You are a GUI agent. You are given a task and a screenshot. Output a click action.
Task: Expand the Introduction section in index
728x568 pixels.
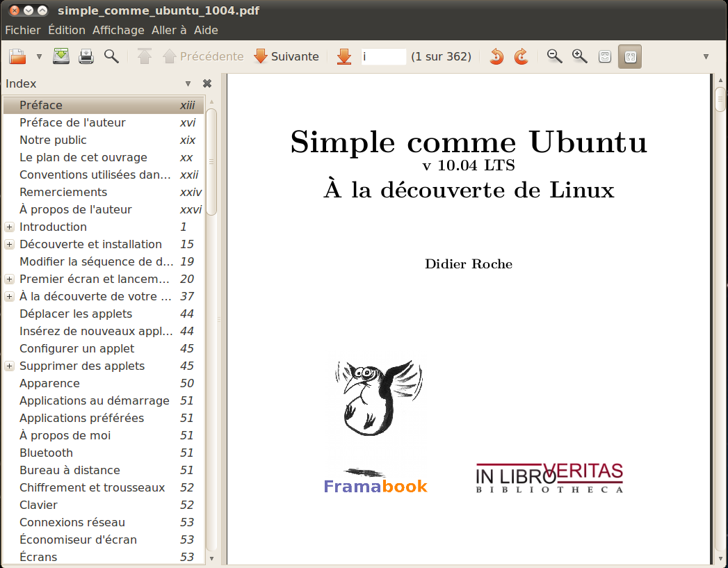(x=9, y=227)
